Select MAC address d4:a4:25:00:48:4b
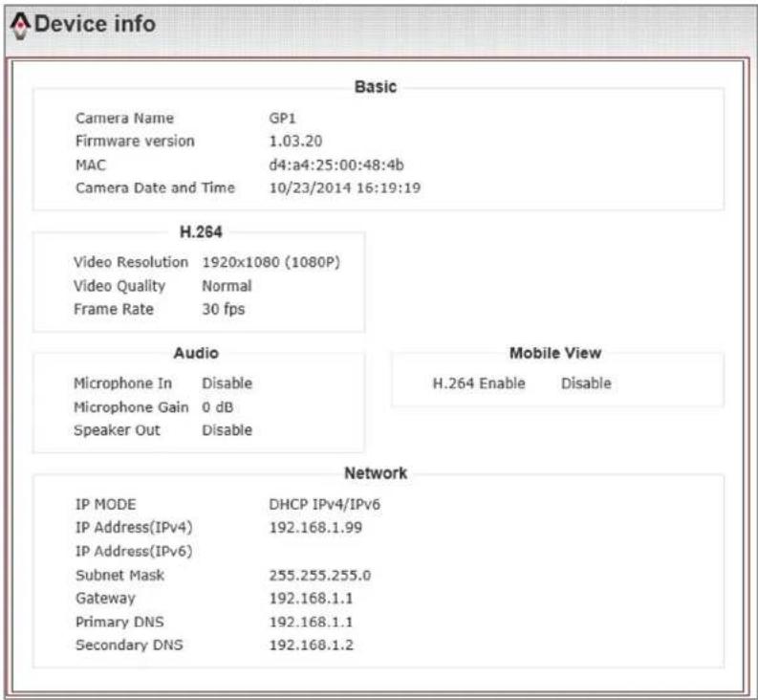Screen dimensions: 758x700 coord(336,165)
